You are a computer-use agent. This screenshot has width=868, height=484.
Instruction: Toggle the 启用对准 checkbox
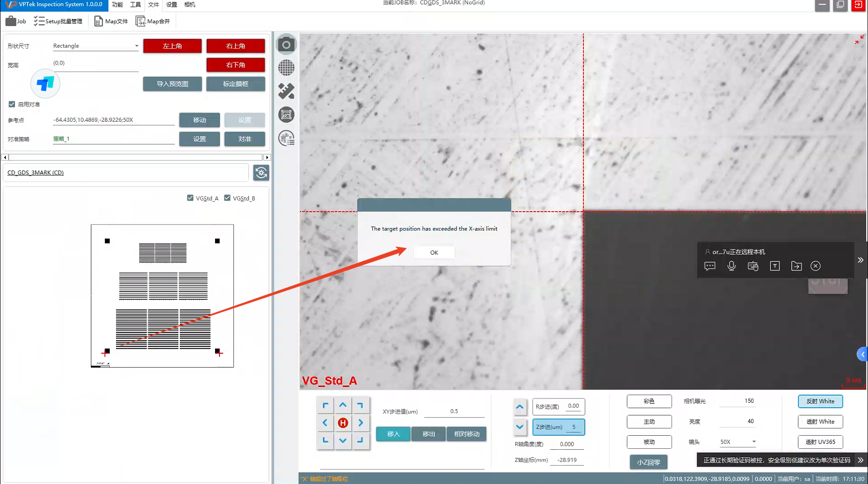click(x=12, y=104)
